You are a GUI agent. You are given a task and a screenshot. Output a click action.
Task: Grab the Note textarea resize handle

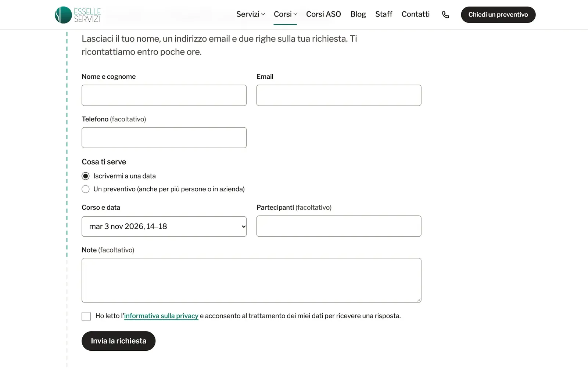tap(419, 300)
